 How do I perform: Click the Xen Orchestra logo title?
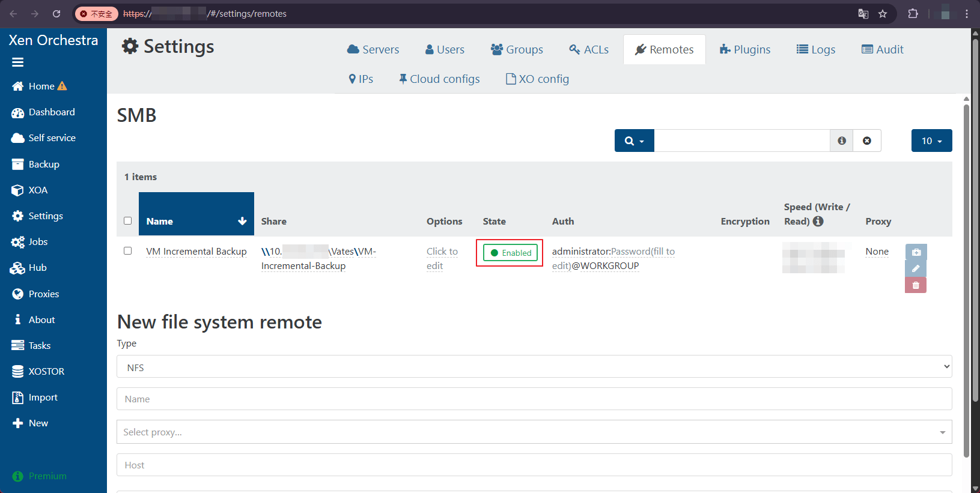click(53, 40)
